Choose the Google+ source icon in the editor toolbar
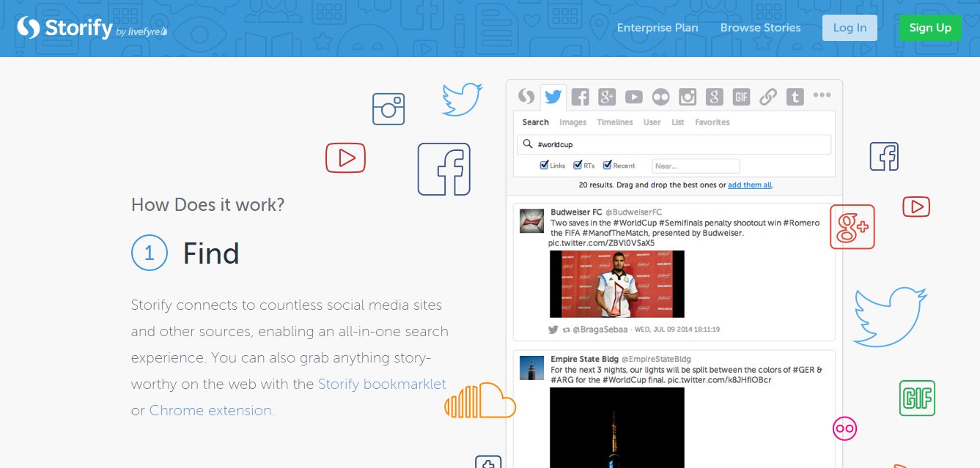The image size is (980, 468). [x=607, y=97]
